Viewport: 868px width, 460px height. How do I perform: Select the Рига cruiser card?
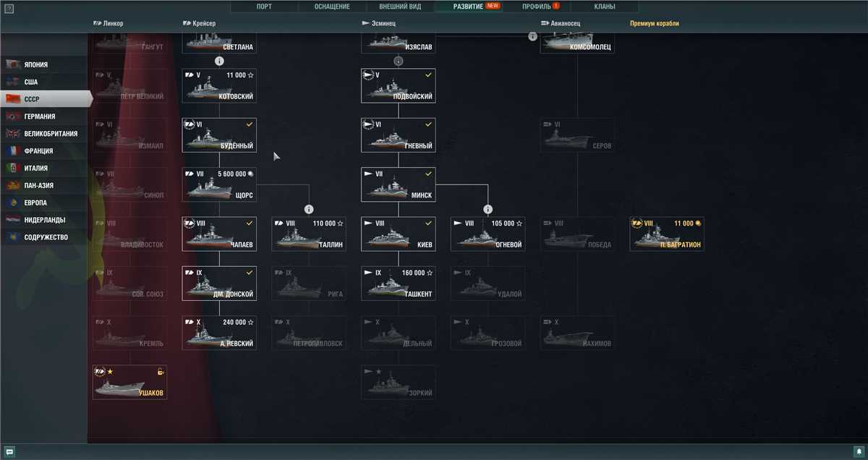(x=309, y=284)
